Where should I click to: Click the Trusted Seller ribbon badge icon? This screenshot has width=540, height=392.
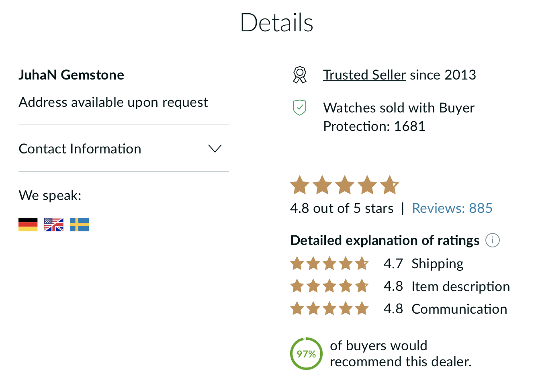click(x=300, y=75)
